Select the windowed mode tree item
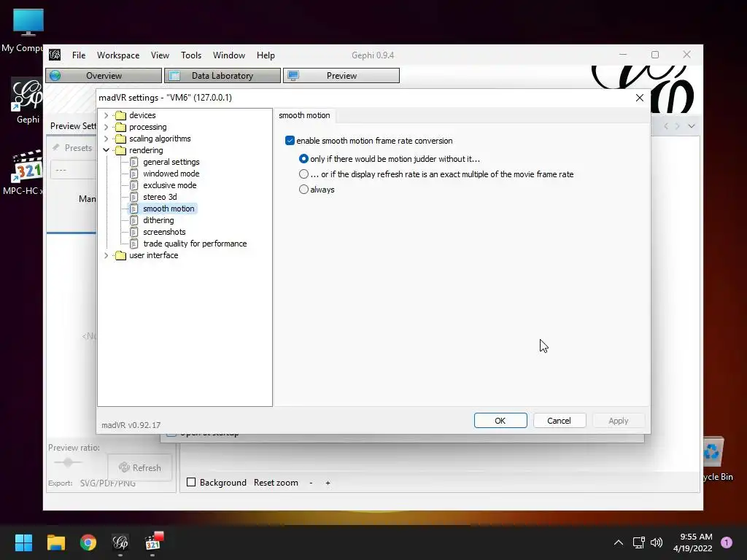 (x=171, y=174)
